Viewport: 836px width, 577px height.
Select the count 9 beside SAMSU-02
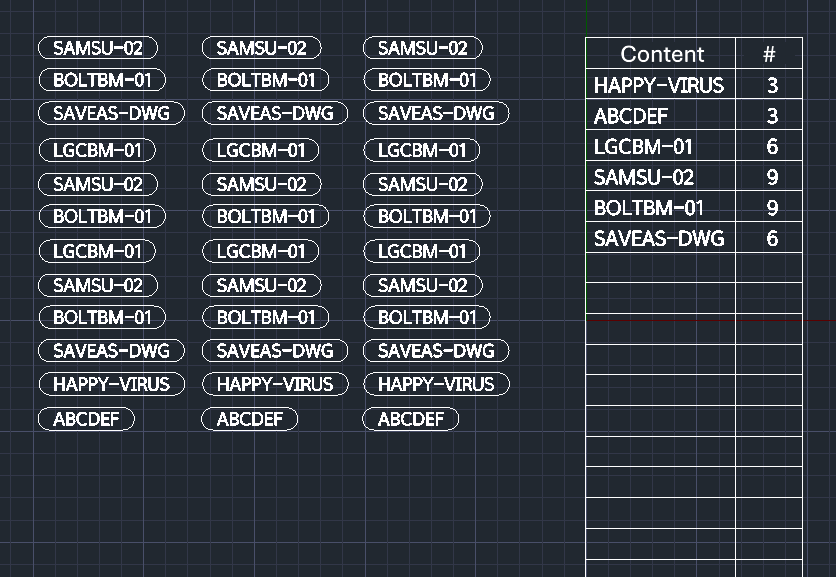(x=771, y=178)
